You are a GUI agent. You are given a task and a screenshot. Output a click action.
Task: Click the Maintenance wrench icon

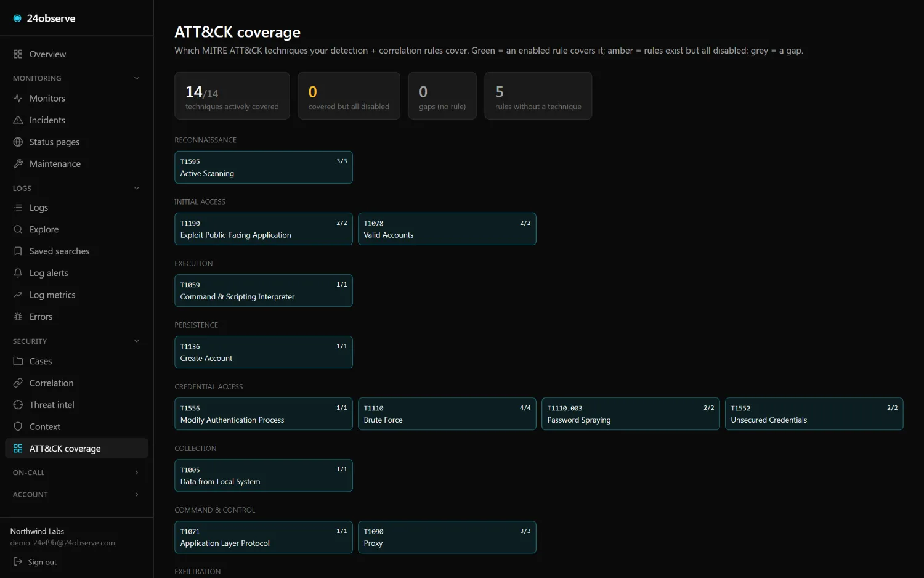[18, 164]
